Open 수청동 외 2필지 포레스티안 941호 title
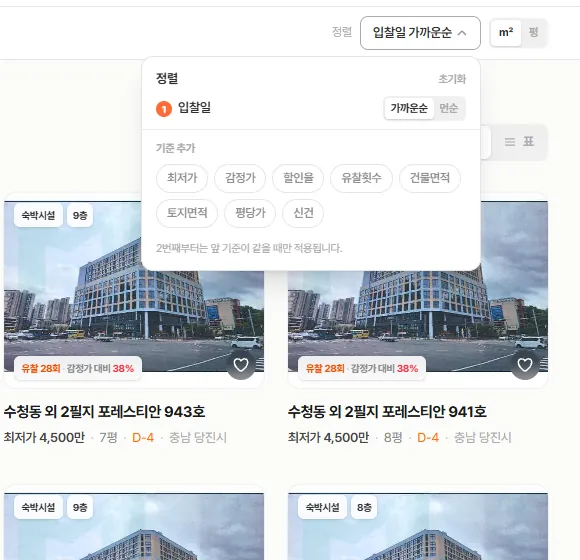This screenshot has height=560, width=580. [x=387, y=412]
